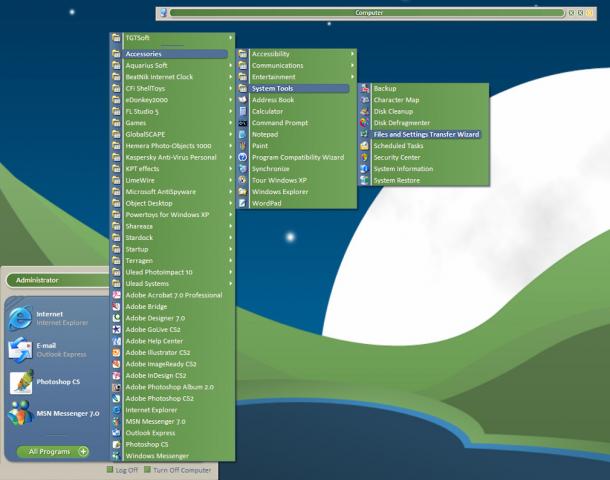Click the Log Off button

123,470
